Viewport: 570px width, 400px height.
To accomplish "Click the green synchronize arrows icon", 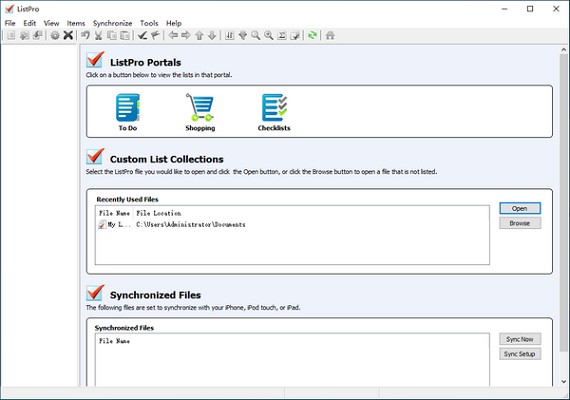I will (312, 35).
